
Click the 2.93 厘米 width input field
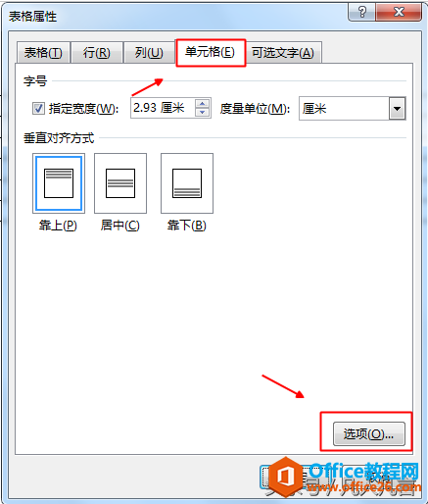coord(163,108)
